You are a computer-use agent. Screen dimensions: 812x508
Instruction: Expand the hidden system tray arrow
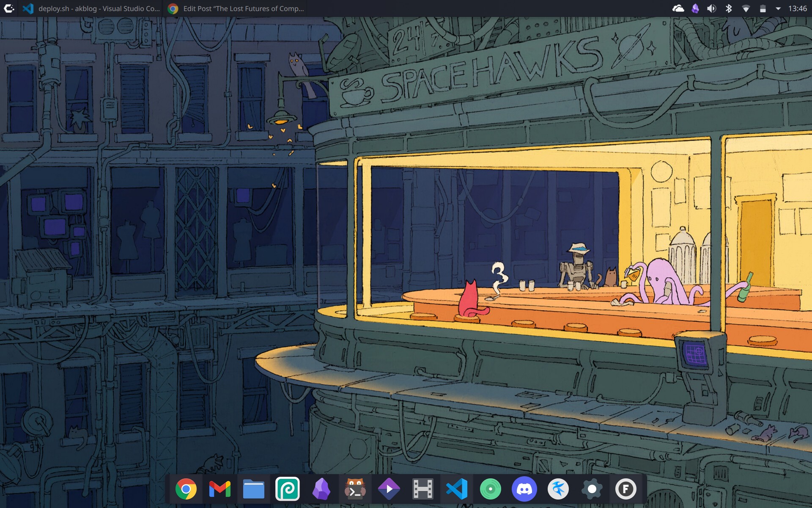[x=778, y=8]
